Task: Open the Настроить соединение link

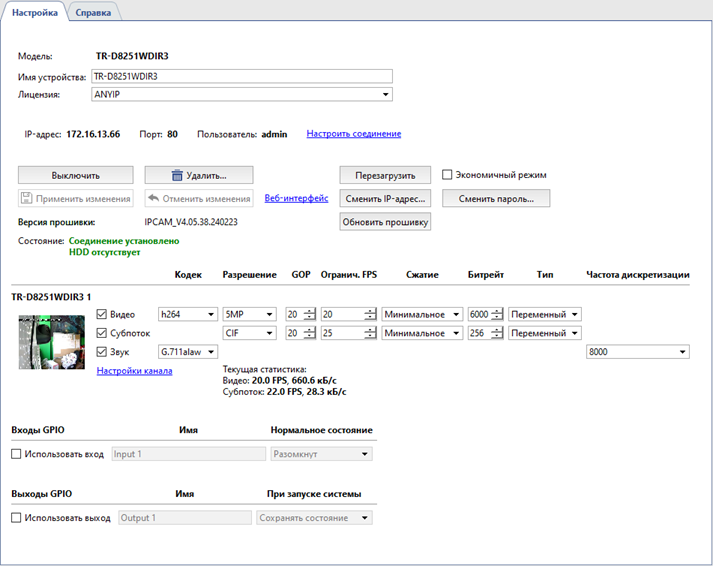Action: (x=353, y=134)
